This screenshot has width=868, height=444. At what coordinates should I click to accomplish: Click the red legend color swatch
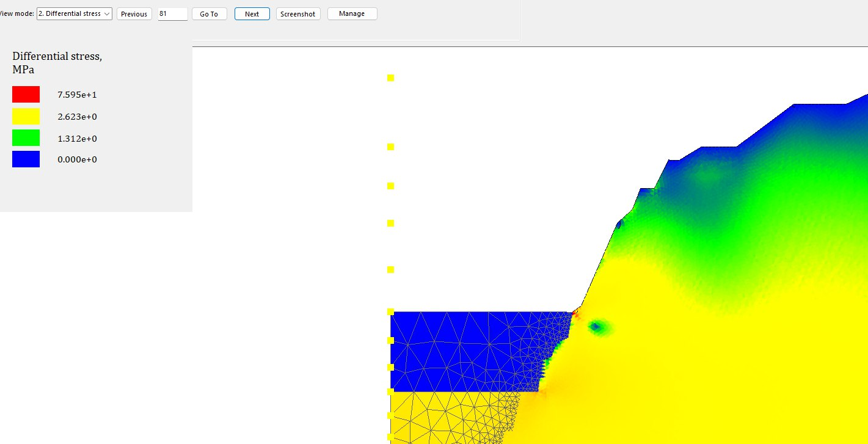click(26, 94)
